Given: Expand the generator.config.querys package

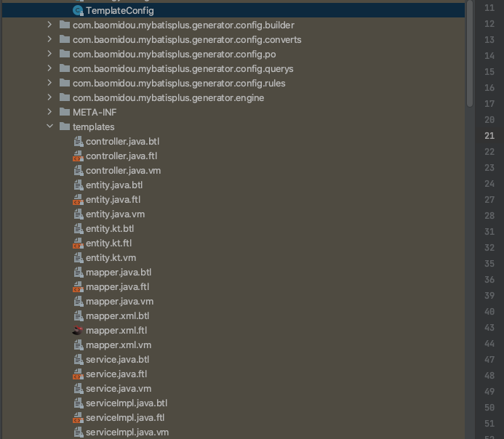Looking at the screenshot, I should pos(49,68).
